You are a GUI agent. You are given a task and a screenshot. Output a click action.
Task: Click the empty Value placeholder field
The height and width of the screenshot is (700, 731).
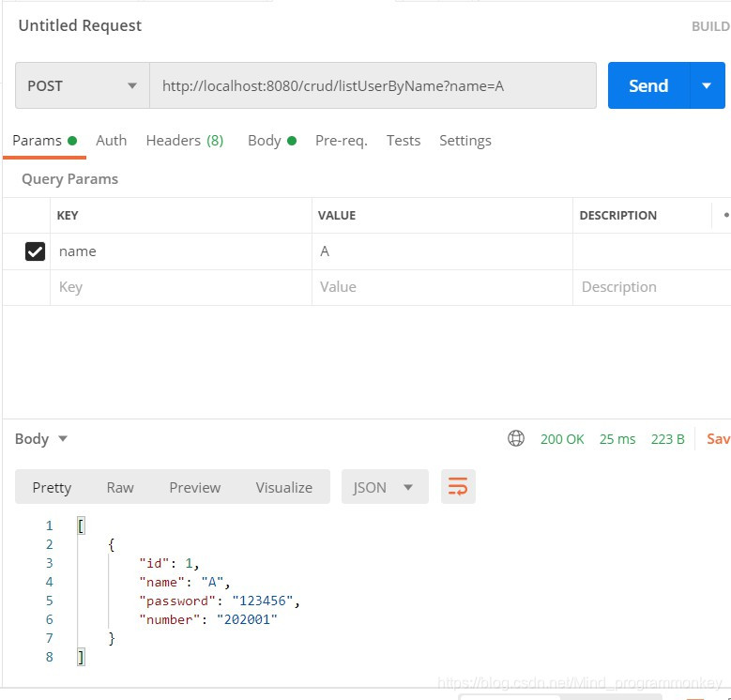pyautogui.click(x=442, y=287)
